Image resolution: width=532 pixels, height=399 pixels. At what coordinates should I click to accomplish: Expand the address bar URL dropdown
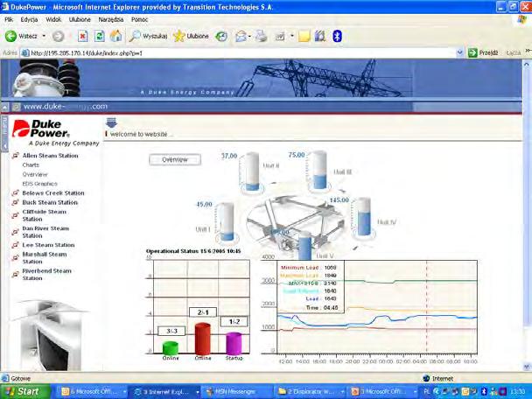tap(460, 52)
